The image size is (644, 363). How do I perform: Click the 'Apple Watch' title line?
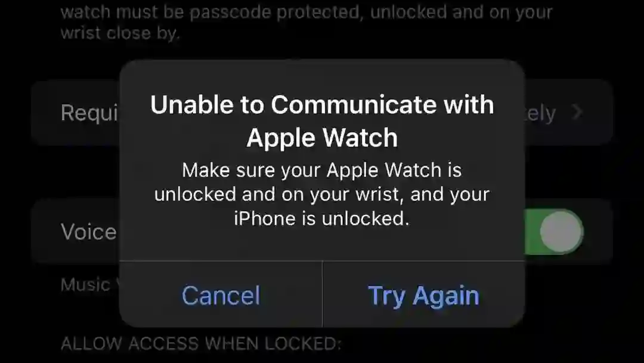322,137
